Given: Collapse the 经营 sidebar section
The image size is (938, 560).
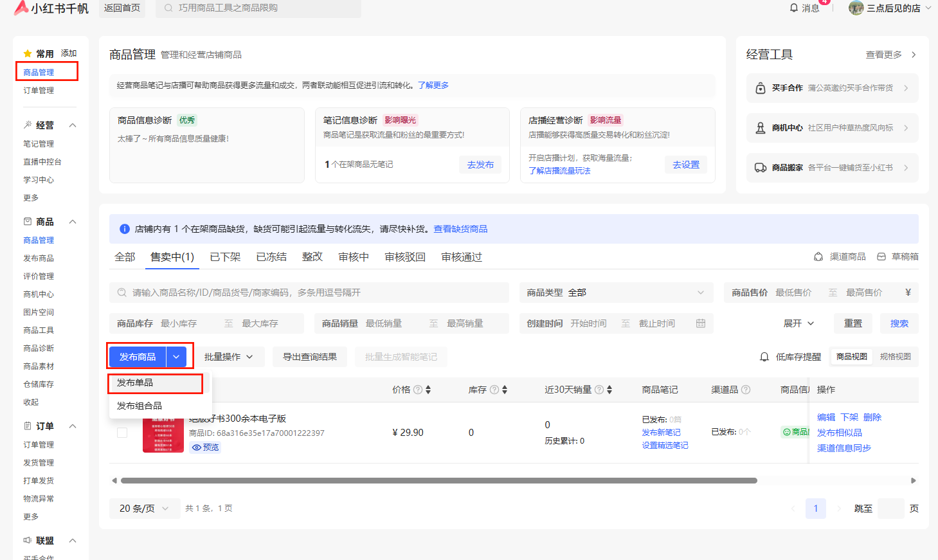Looking at the screenshot, I should (73, 125).
